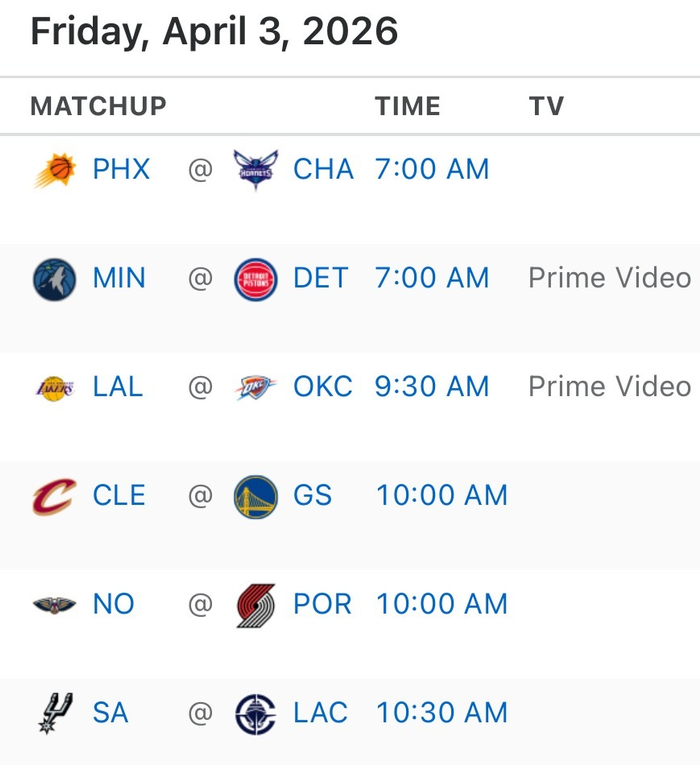
Task: Select the 10:30 AM Spurs-Clippers game time
Action: [442, 714]
